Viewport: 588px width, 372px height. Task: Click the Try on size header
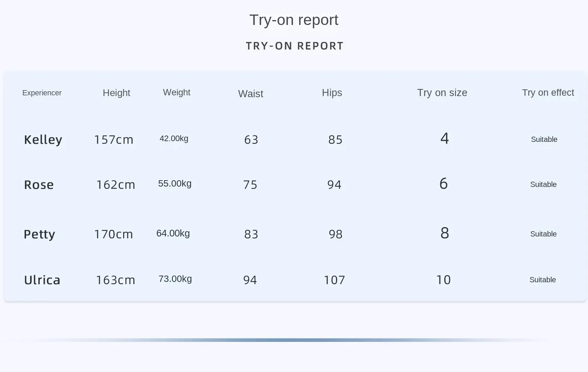[442, 93]
